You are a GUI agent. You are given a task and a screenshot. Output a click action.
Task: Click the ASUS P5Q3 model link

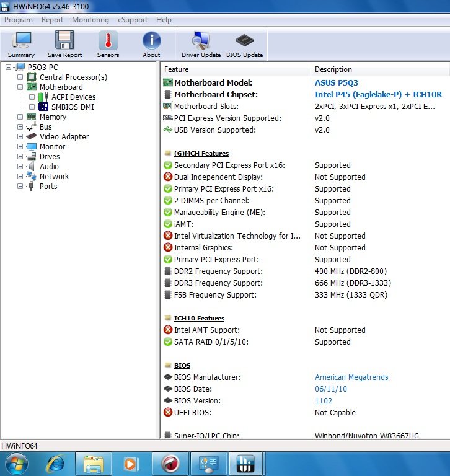click(x=337, y=82)
